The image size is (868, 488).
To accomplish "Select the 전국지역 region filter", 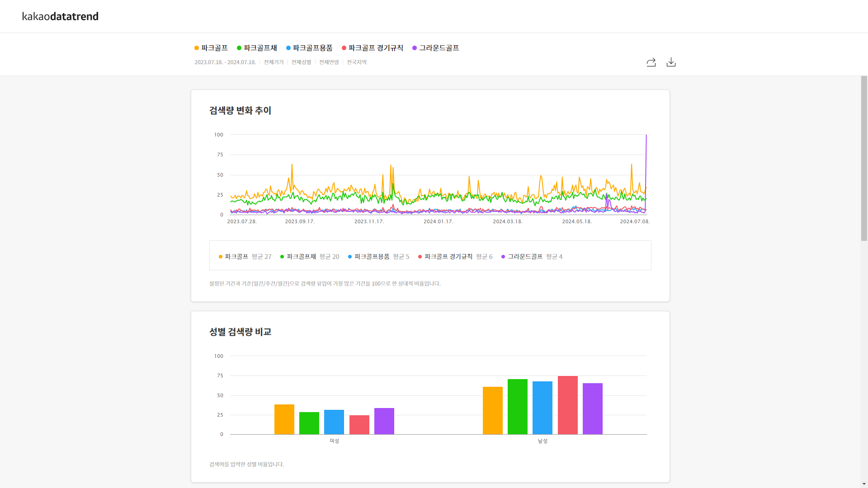I will 357,62.
